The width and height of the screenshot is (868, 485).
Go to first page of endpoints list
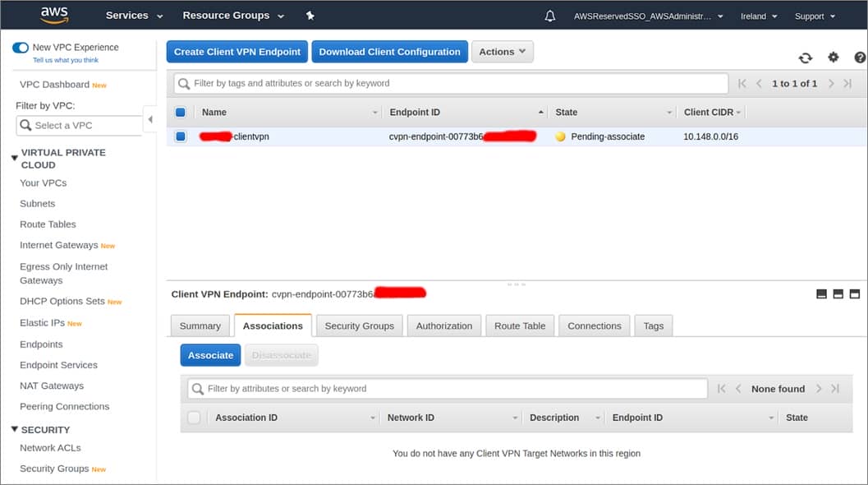tap(742, 83)
